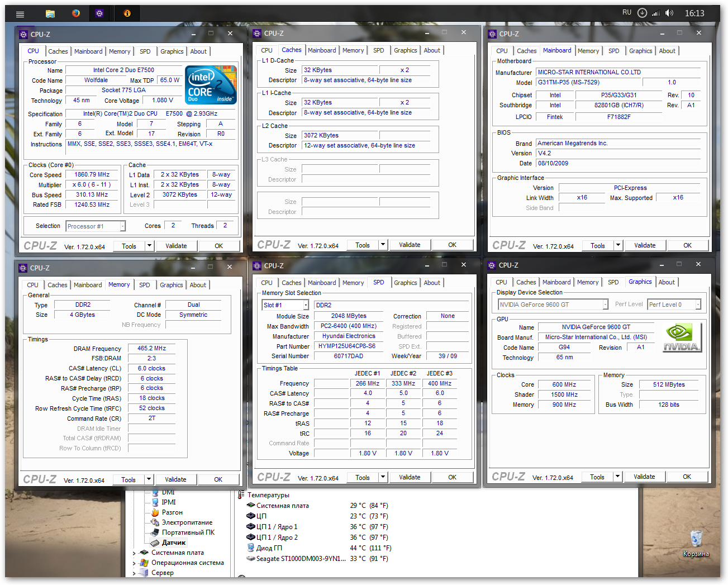This screenshot has width=728, height=585.
Task: Expand the Операционная система tree node
Action: 134,563
